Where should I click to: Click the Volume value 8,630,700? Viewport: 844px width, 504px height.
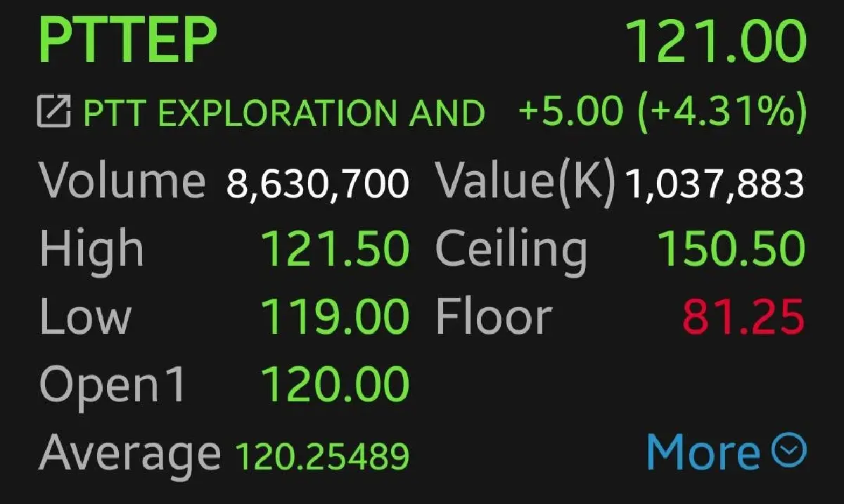pyautogui.click(x=318, y=181)
